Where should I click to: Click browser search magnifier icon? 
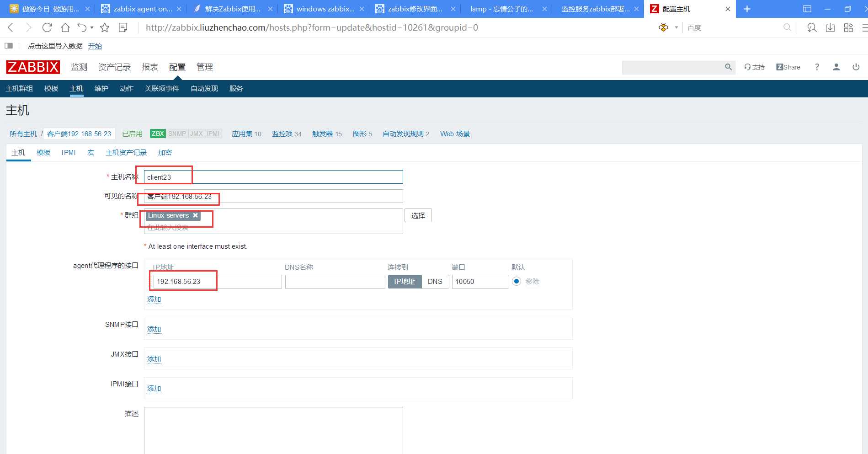point(787,27)
